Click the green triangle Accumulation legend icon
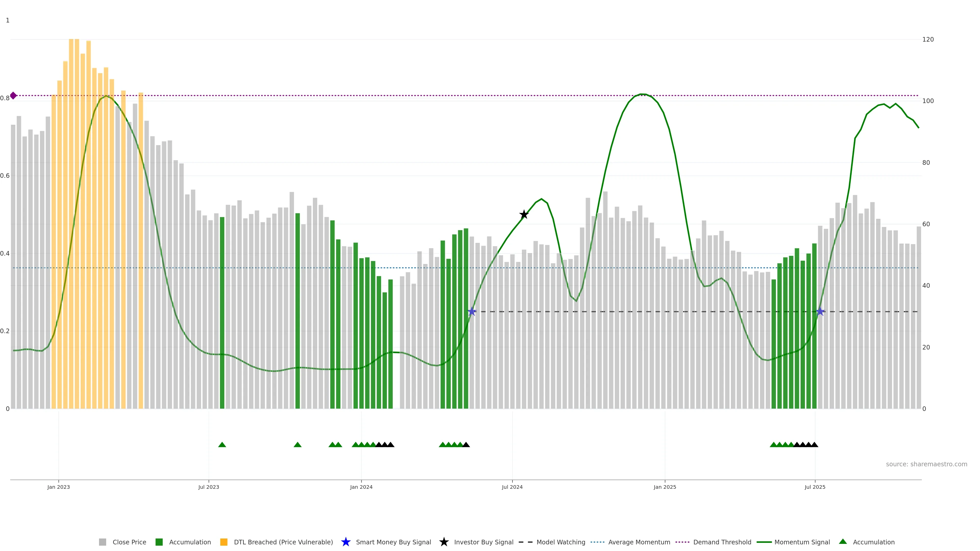Image resolution: width=980 pixels, height=551 pixels. pos(843,542)
